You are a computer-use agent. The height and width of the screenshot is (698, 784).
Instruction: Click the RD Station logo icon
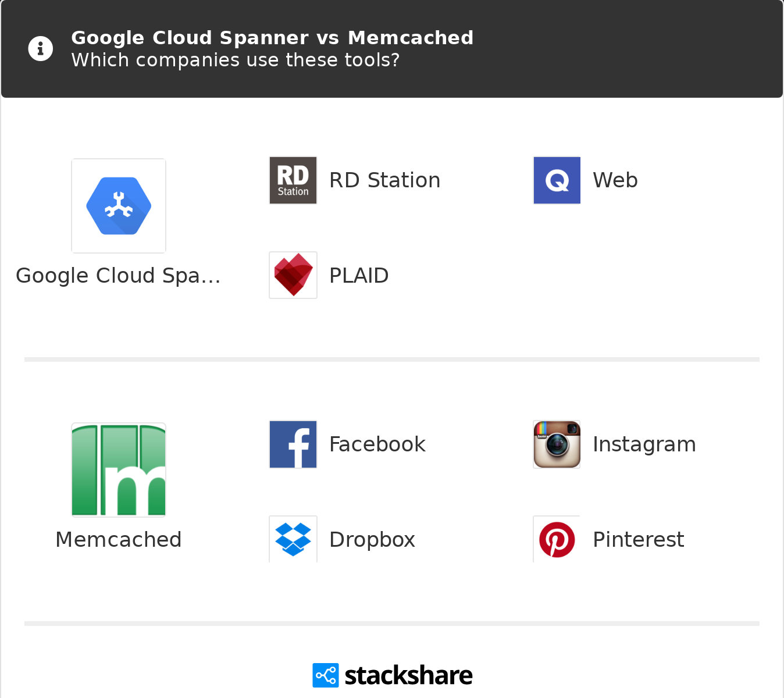click(293, 180)
